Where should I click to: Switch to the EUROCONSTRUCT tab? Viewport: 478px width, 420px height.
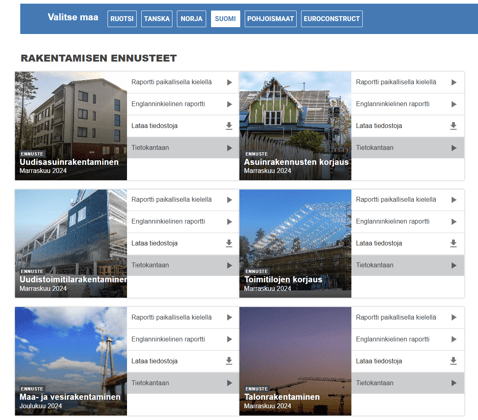pyautogui.click(x=332, y=19)
